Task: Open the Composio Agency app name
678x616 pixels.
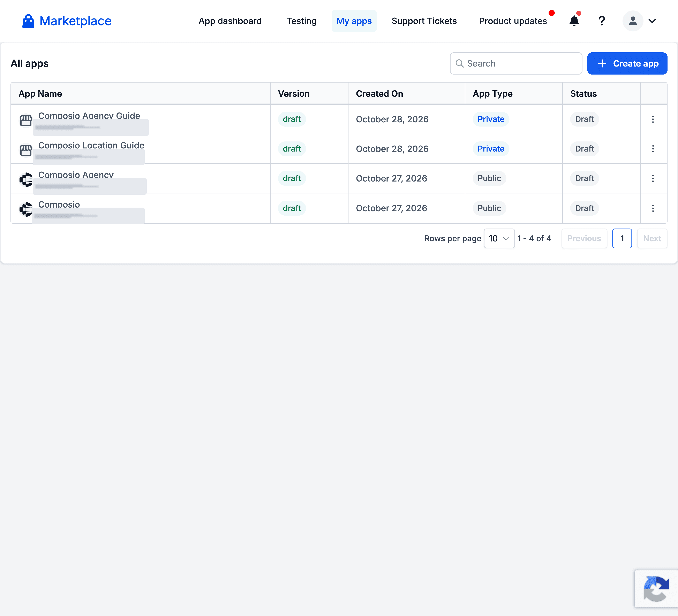Action: [76, 175]
